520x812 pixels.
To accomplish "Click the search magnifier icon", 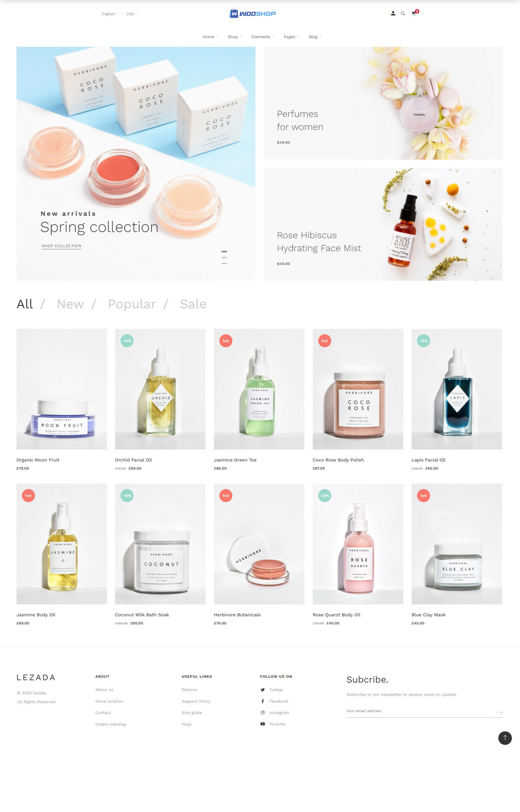I will (403, 14).
